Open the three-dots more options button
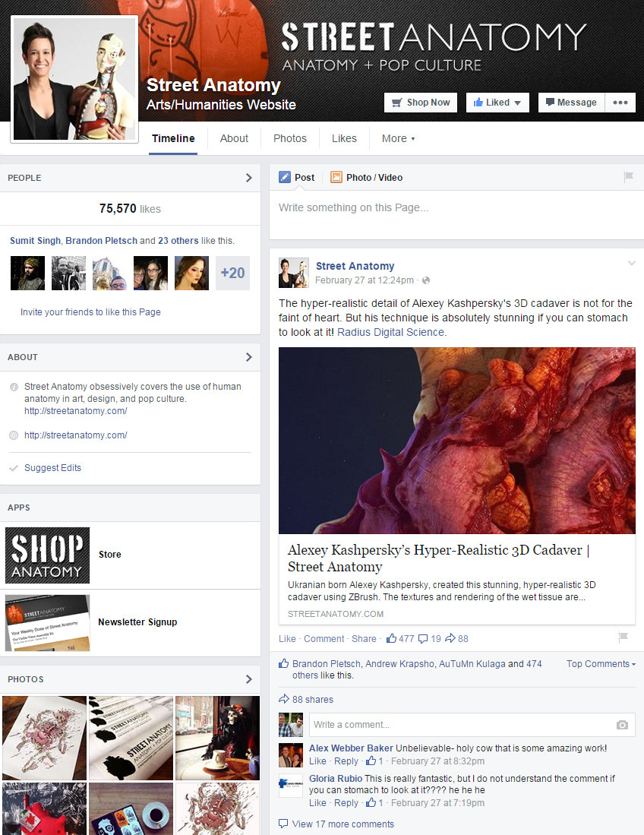The image size is (644, 835). [x=620, y=103]
